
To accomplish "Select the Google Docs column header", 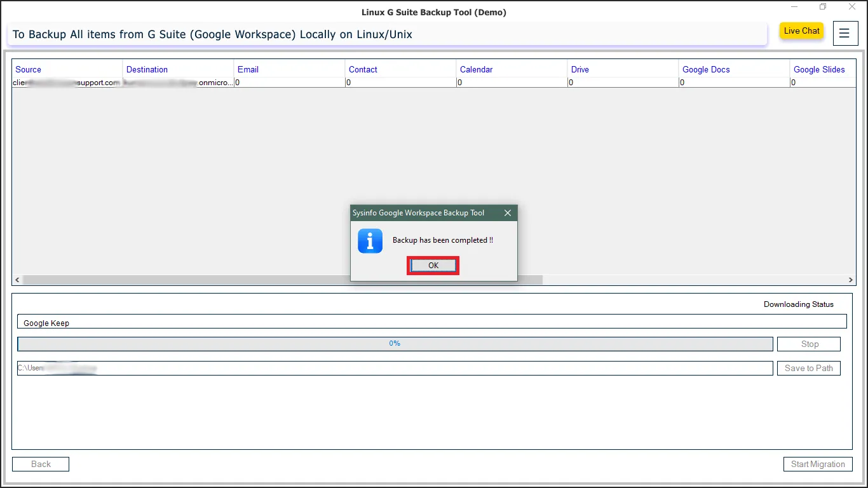I will pos(706,69).
